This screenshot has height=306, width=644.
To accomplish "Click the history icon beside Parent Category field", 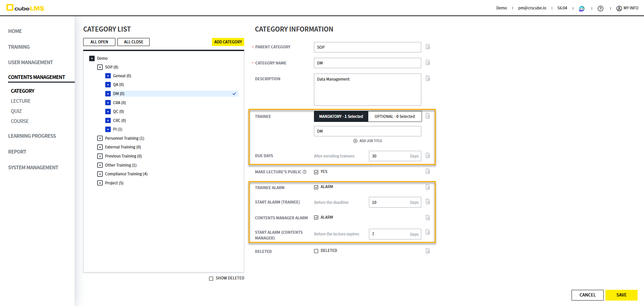I will coord(428,47).
